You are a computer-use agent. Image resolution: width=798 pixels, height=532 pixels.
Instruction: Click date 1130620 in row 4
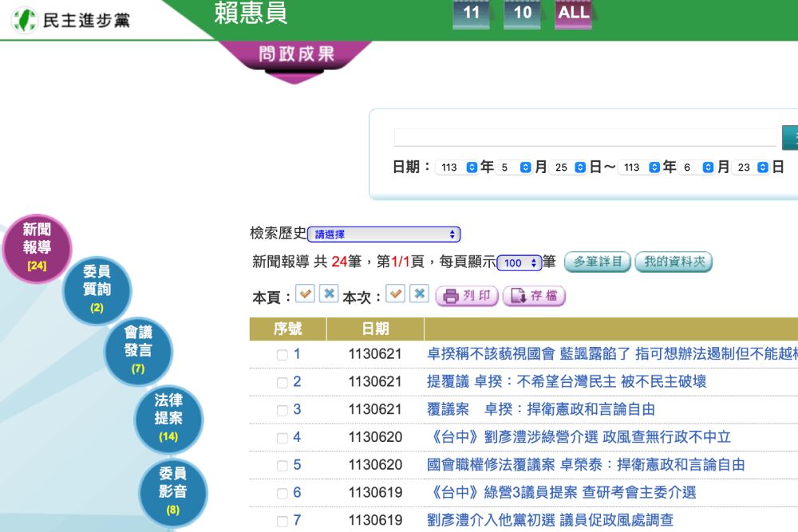[x=375, y=437]
